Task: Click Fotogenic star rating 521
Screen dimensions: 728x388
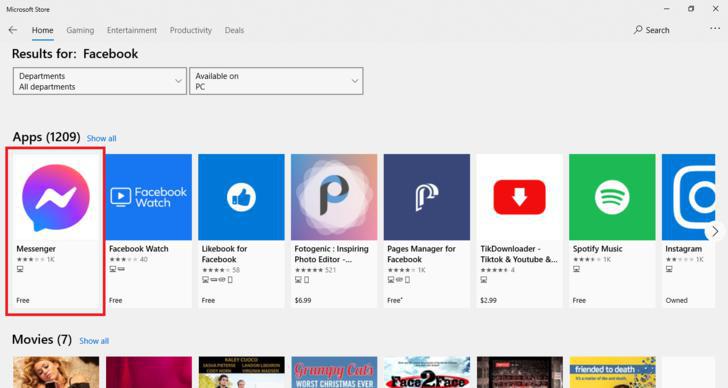Action: (316, 270)
